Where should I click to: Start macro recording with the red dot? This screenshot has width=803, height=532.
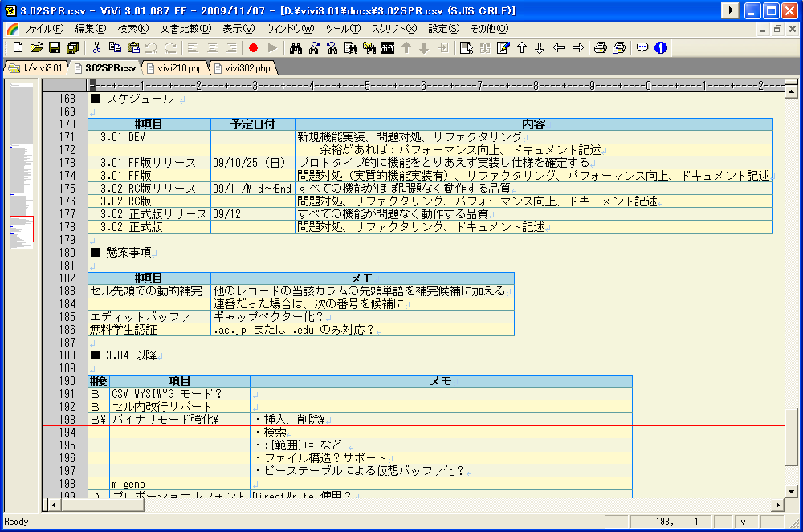tap(253, 47)
